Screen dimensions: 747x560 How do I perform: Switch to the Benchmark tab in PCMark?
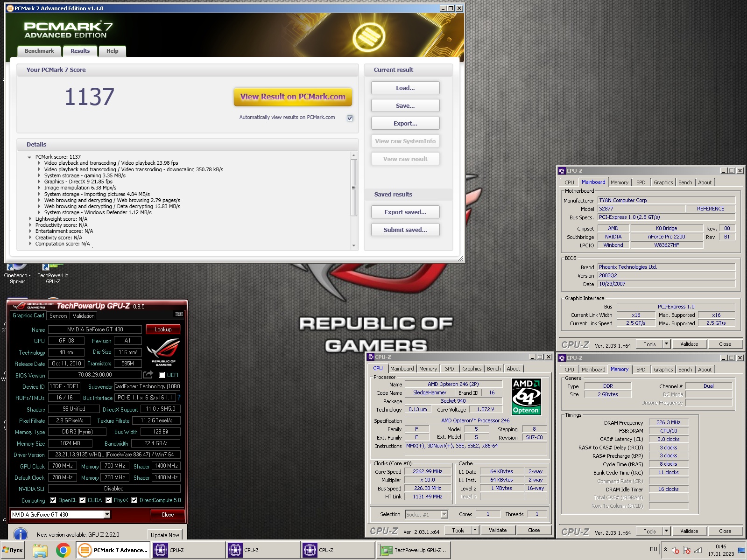tap(39, 51)
